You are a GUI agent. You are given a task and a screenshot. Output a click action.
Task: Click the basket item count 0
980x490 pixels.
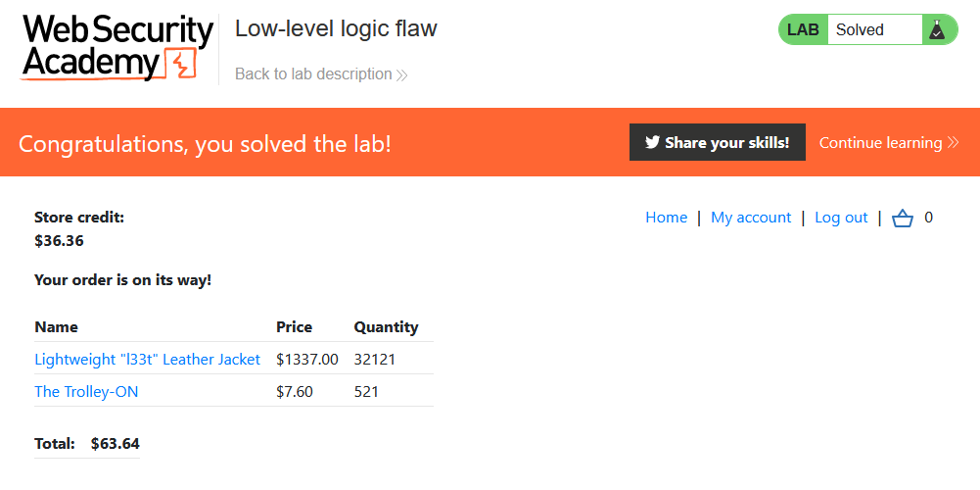(x=929, y=218)
